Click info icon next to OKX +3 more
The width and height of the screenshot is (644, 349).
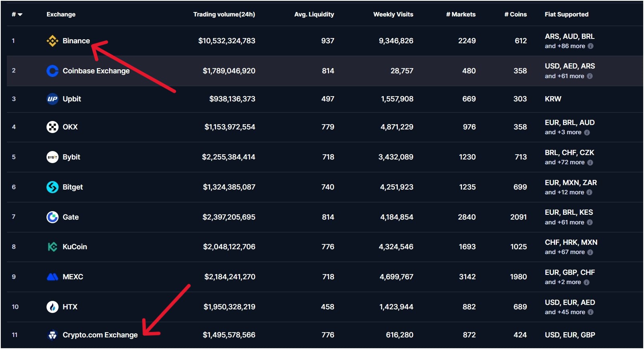(587, 133)
